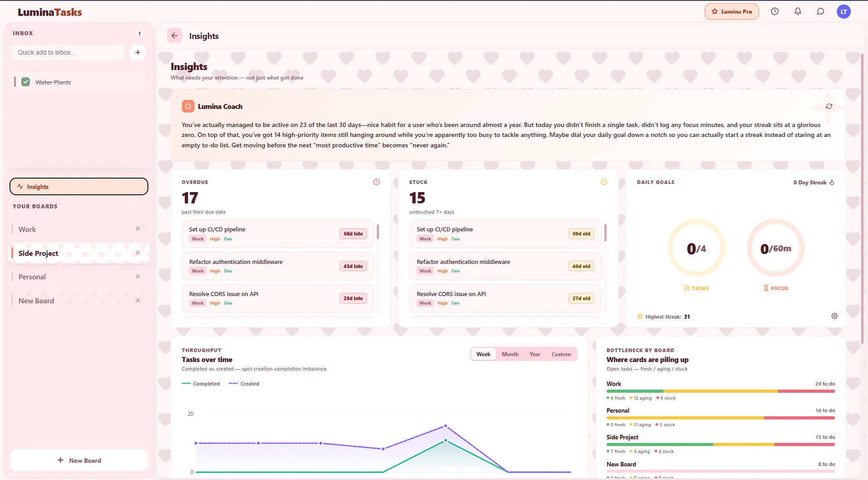This screenshot has height=480, width=868.
Task: Click the Work bottleneck bar
Action: 721,391
